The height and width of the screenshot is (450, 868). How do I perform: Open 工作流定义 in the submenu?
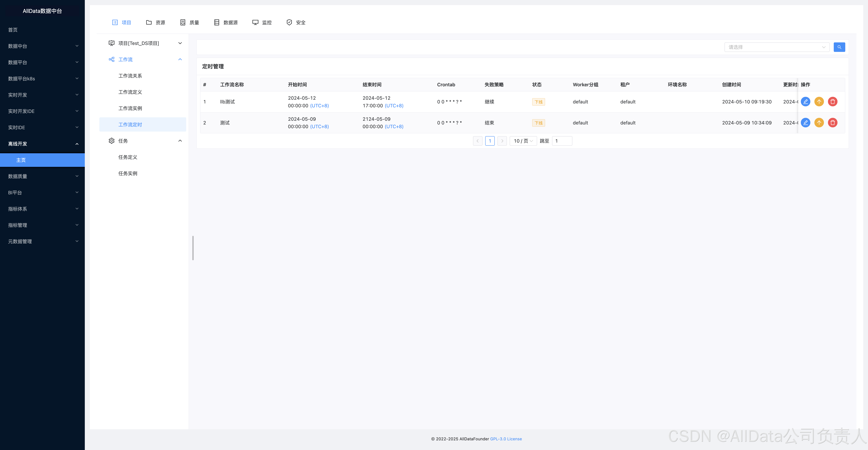pos(130,92)
